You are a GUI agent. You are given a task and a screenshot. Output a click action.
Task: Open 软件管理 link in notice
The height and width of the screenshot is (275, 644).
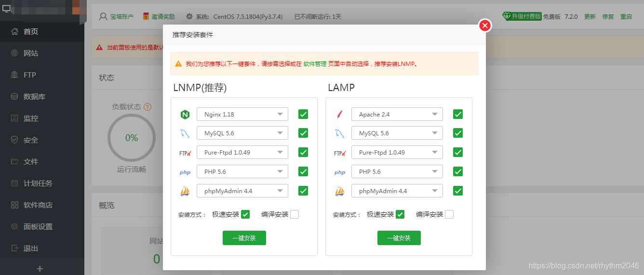click(x=315, y=64)
